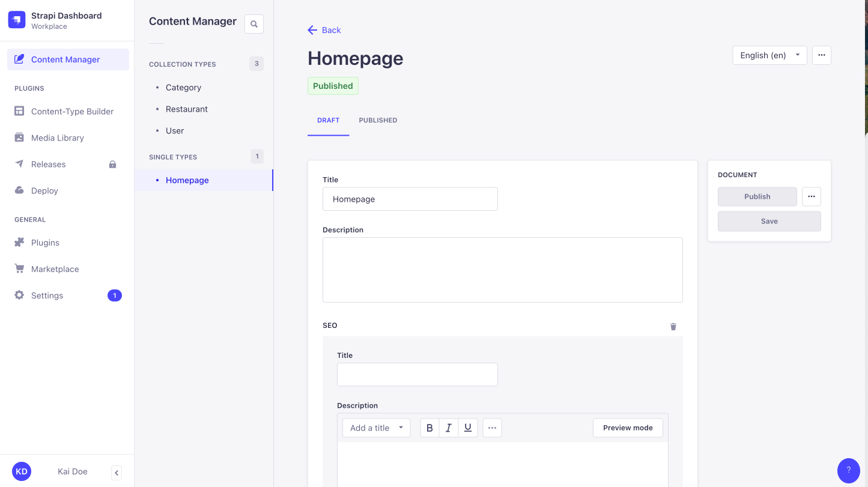The height and width of the screenshot is (487, 868).
Task: Delete the SEO component via trash icon
Action: pyautogui.click(x=673, y=327)
